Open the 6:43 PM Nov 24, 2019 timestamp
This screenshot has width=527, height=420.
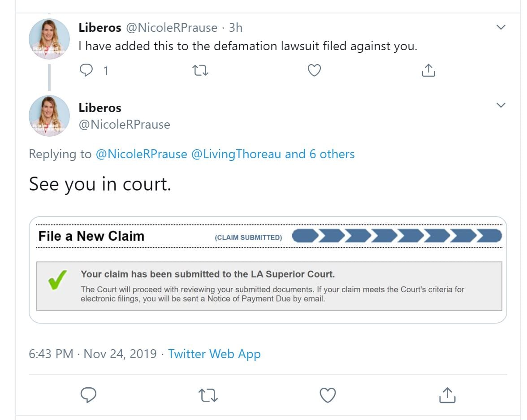pyautogui.click(x=93, y=354)
